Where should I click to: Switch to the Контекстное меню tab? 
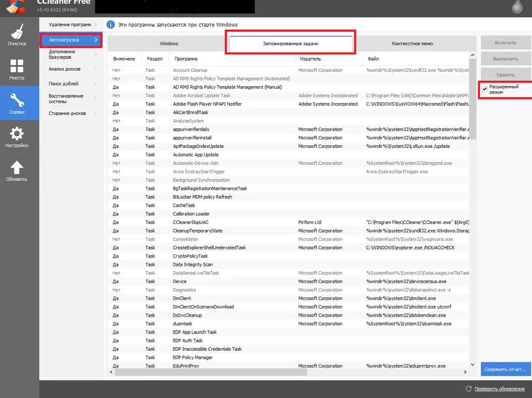pyautogui.click(x=412, y=44)
